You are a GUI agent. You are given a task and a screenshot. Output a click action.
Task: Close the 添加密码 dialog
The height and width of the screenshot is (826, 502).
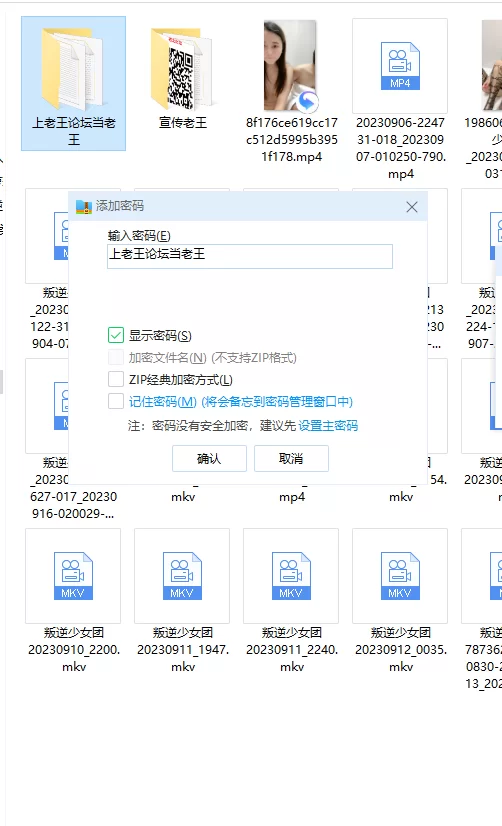[x=412, y=207]
